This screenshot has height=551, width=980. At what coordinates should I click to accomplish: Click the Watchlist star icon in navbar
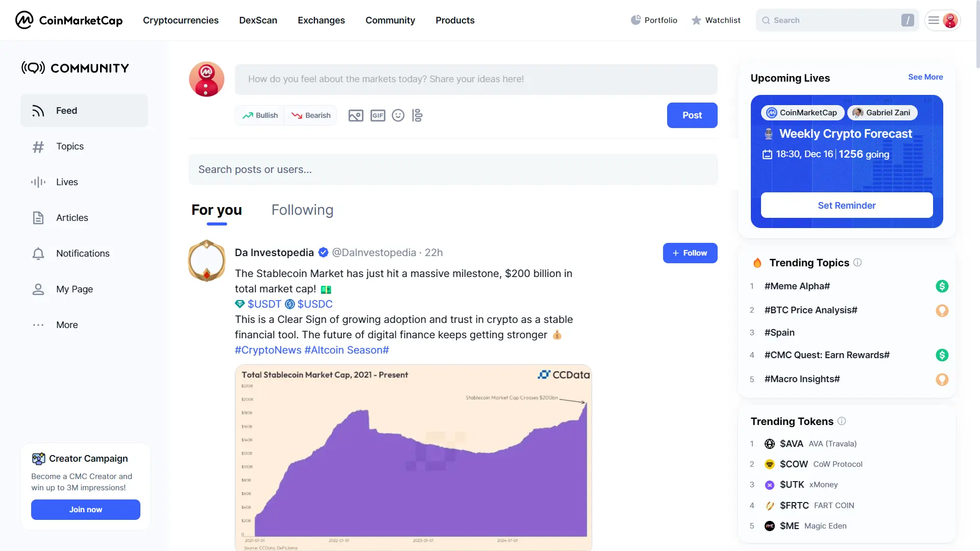tap(695, 20)
